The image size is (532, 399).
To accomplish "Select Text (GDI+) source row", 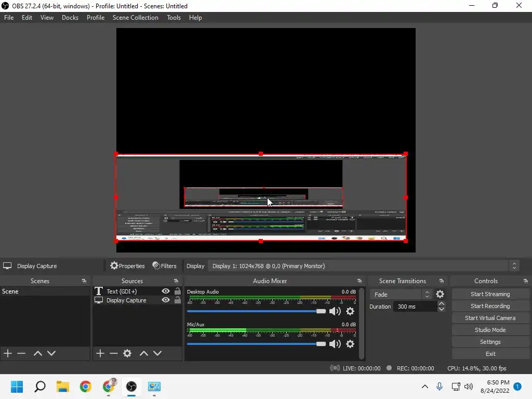I will [137, 291].
